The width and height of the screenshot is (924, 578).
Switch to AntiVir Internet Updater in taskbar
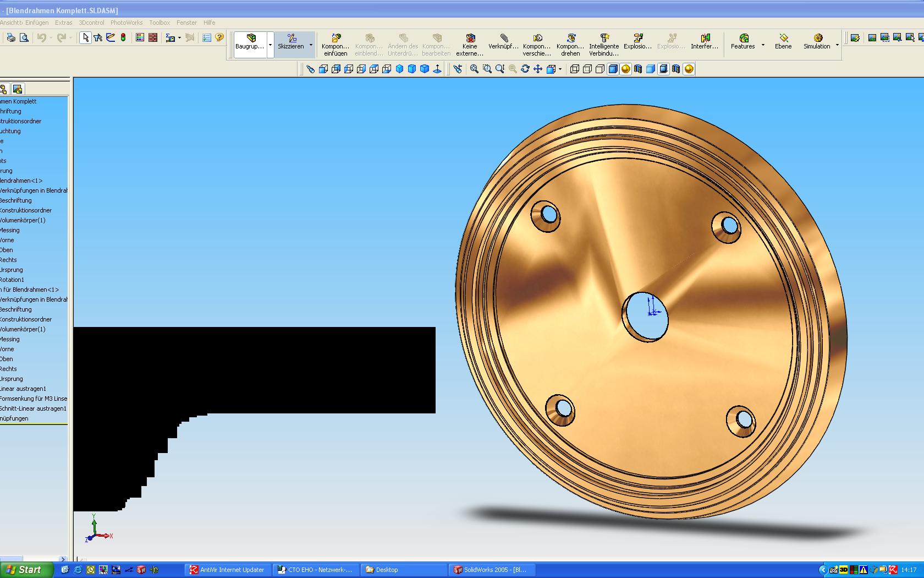pyautogui.click(x=228, y=570)
